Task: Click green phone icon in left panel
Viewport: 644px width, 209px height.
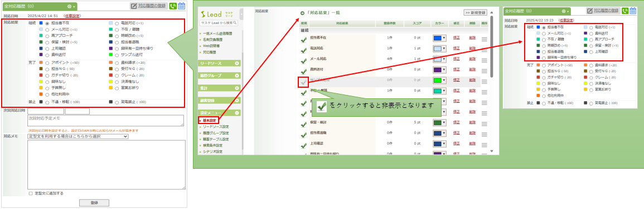Action: [172, 6]
